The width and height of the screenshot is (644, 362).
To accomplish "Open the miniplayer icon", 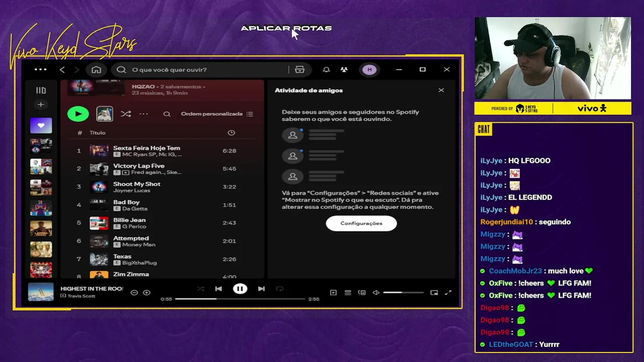I will pos(434,293).
